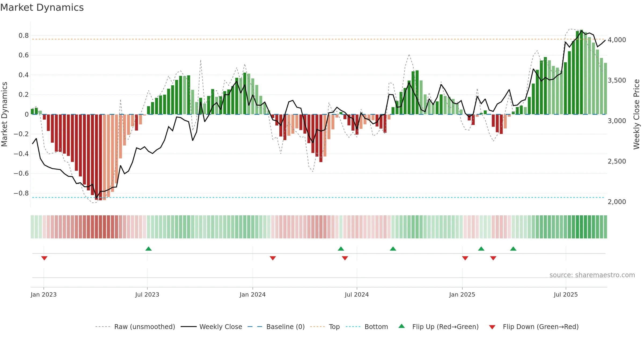Click the 3,000 right axis price label
Image resolution: width=644 pixels, height=362 pixels.
[617, 121]
